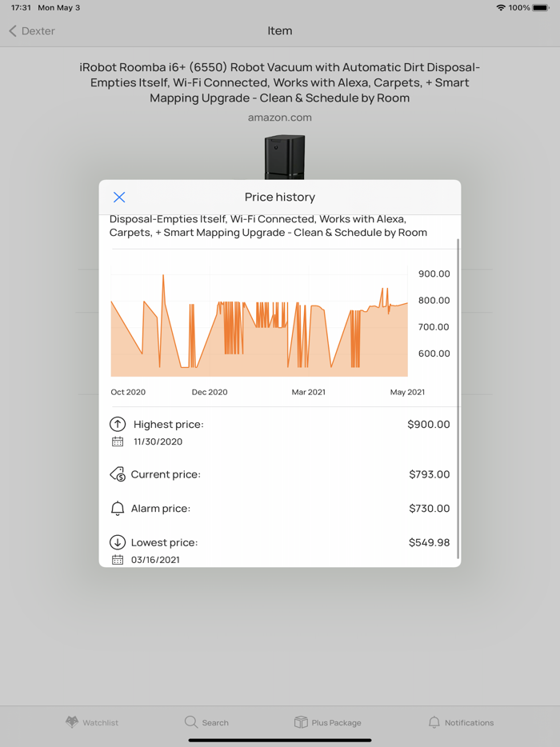
Task: Select the calendar icon beside 03/16/2021
Action: click(x=118, y=559)
